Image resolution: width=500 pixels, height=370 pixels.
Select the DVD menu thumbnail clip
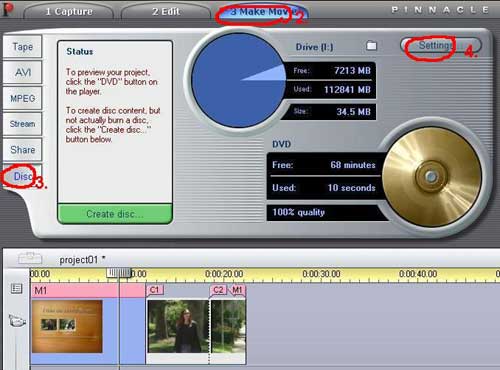[67, 326]
